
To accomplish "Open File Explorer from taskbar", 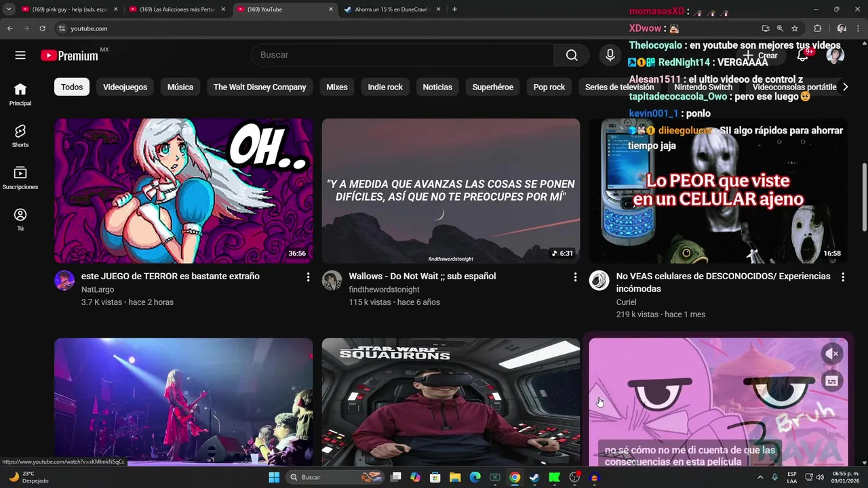I will [455, 477].
